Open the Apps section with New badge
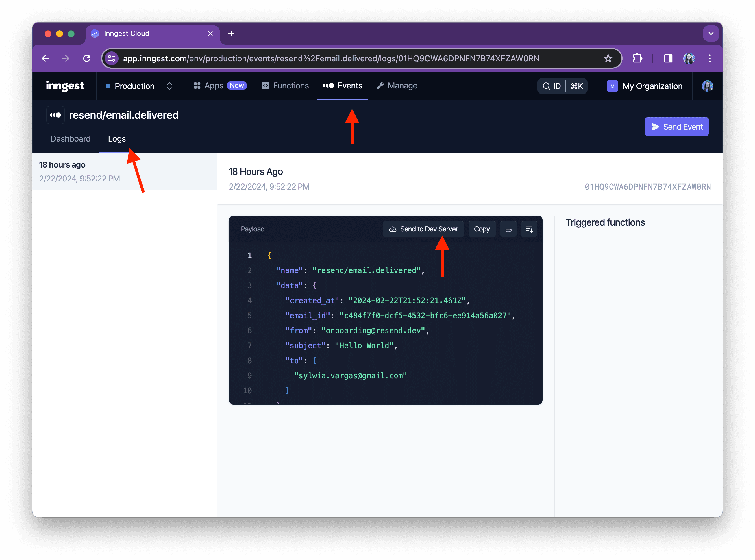 coord(219,86)
